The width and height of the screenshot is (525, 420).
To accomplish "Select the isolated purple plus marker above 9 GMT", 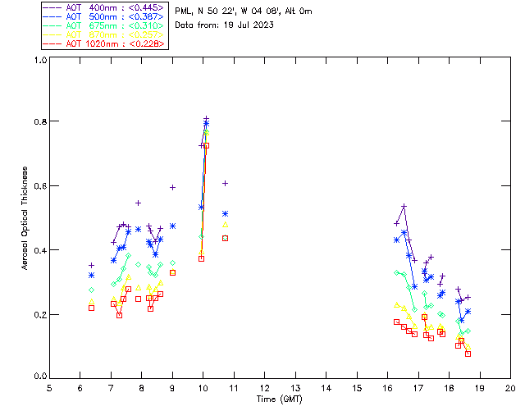I will tap(172, 188).
